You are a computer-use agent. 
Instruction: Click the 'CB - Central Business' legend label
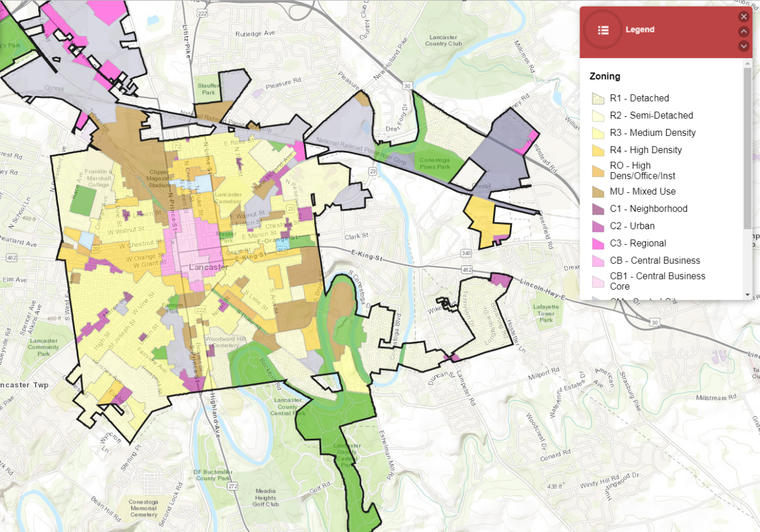point(655,261)
